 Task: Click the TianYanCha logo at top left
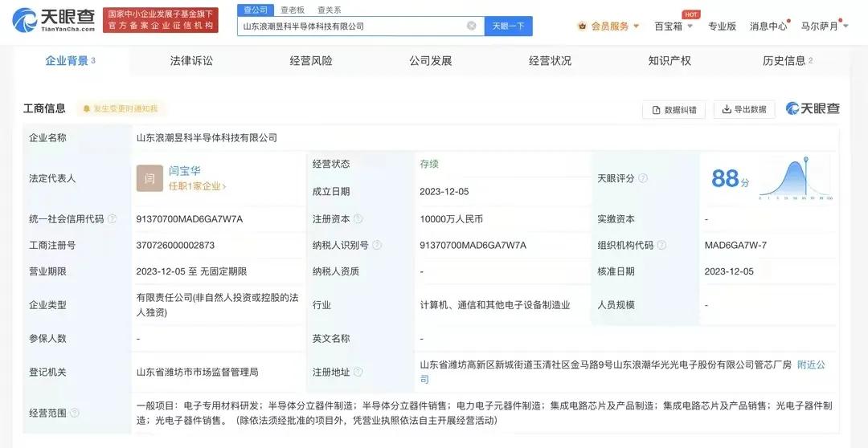53,20
